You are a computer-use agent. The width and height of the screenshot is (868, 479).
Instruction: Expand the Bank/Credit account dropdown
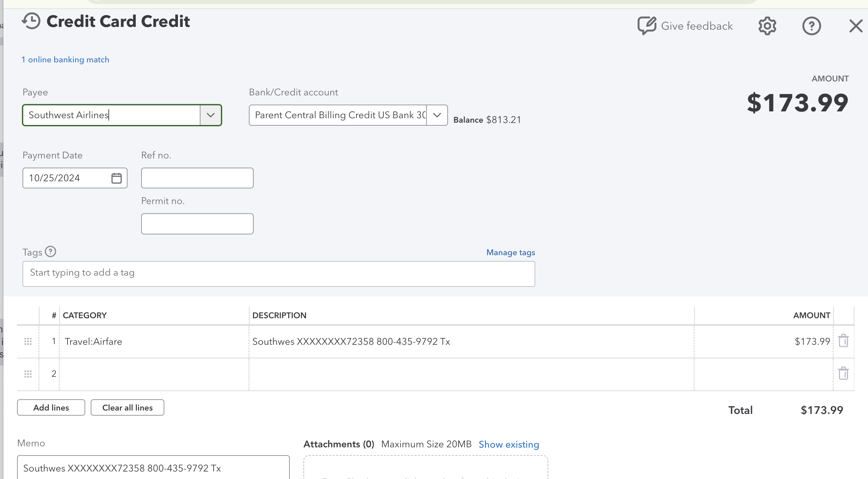tap(437, 115)
